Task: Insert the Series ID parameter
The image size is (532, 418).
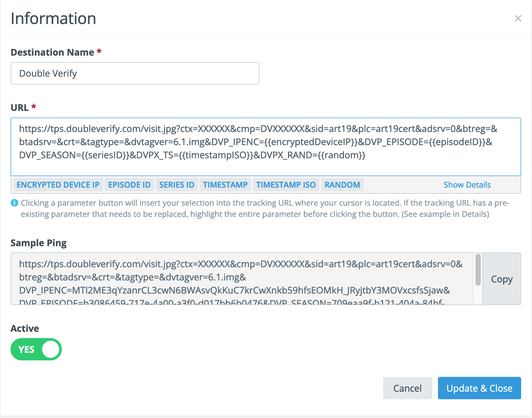Action: point(177,185)
